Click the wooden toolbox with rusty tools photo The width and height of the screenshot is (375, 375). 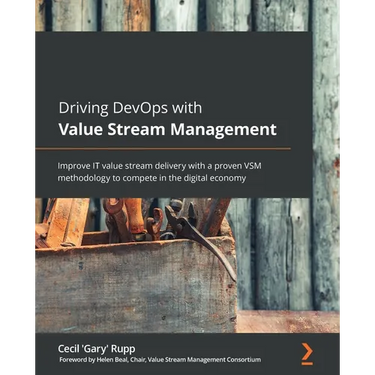[x=136, y=265]
